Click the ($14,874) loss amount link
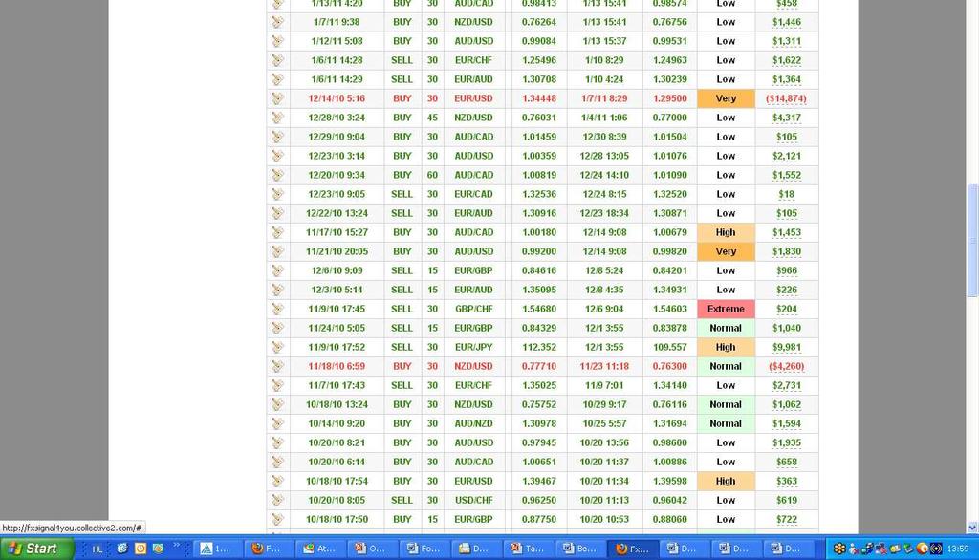This screenshot has width=979, height=560. (x=787, y=98)
